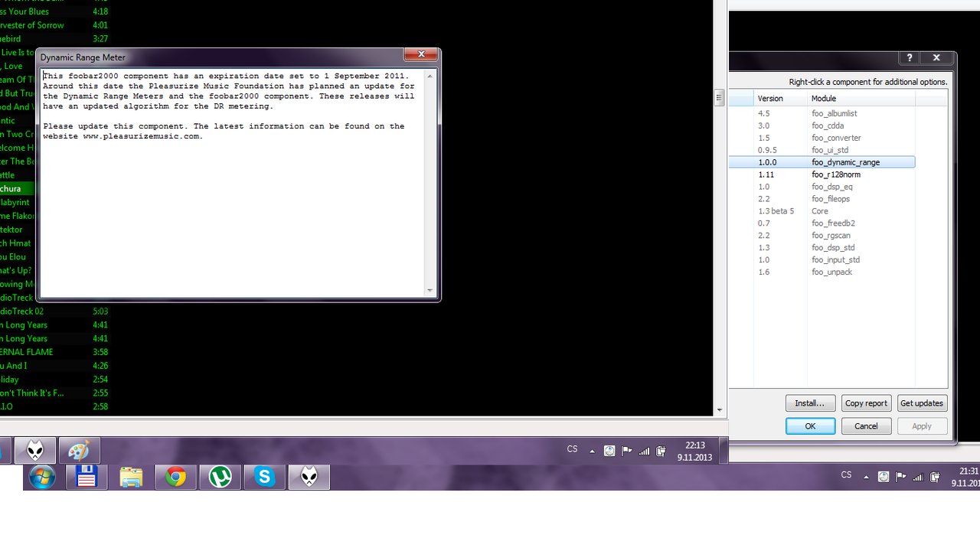Sort components by Module column header
Image resolution: width=980 pixels, height=551 pixels.
tap(861, 98)
